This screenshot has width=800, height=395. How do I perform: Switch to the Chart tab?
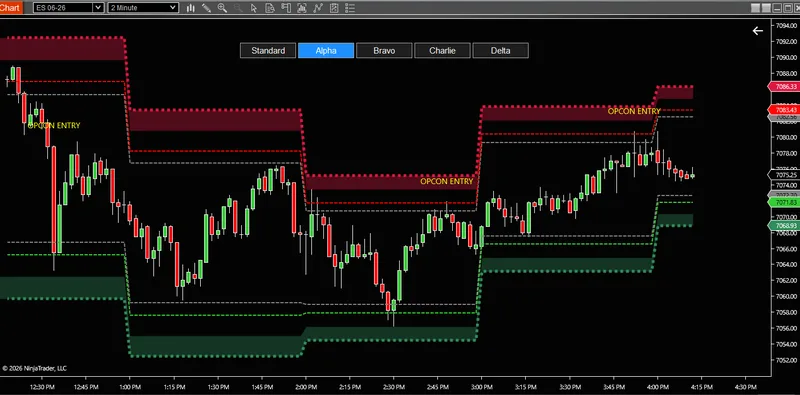click(11, 7)
